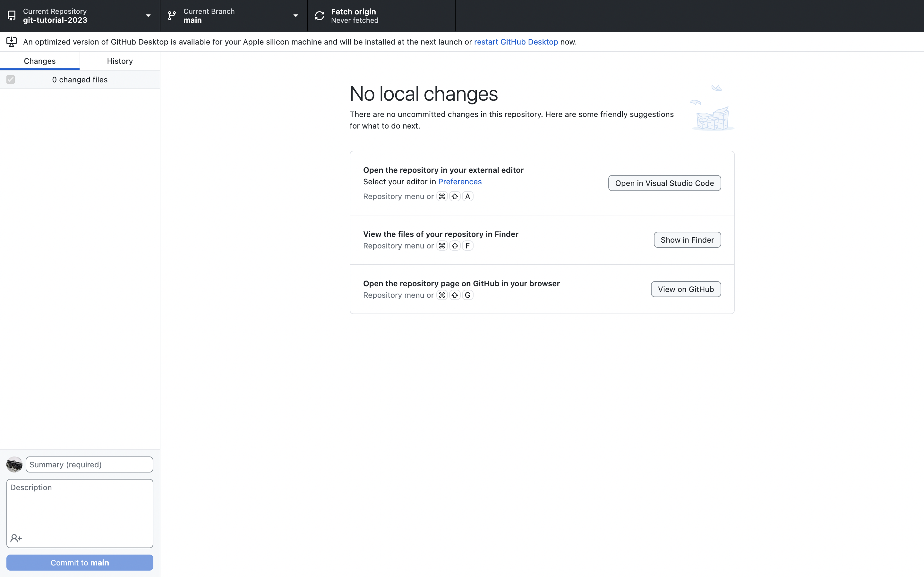Click the add co-authors icon
This screenshot has height=577, width=924.
[16, 538]
